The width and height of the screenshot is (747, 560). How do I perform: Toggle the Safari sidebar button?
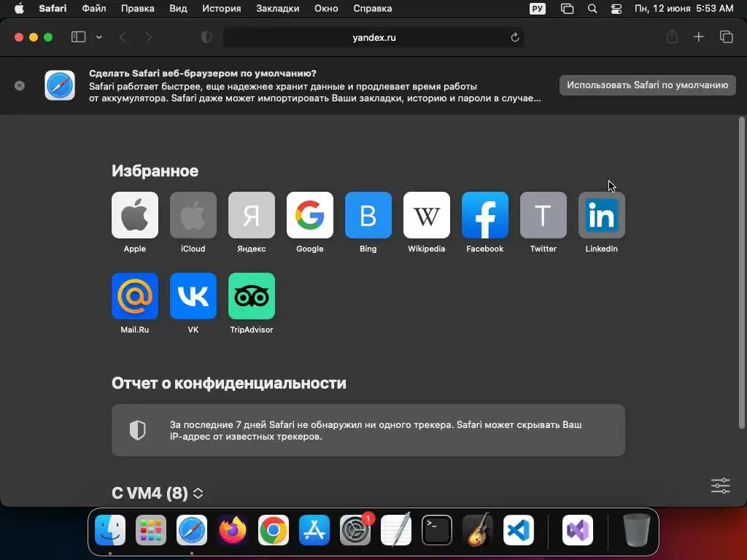(x=78, y=37)
